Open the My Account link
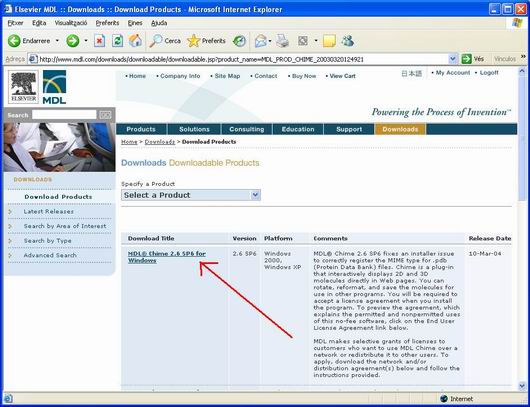530x407 pixels. tap(453, 73)
